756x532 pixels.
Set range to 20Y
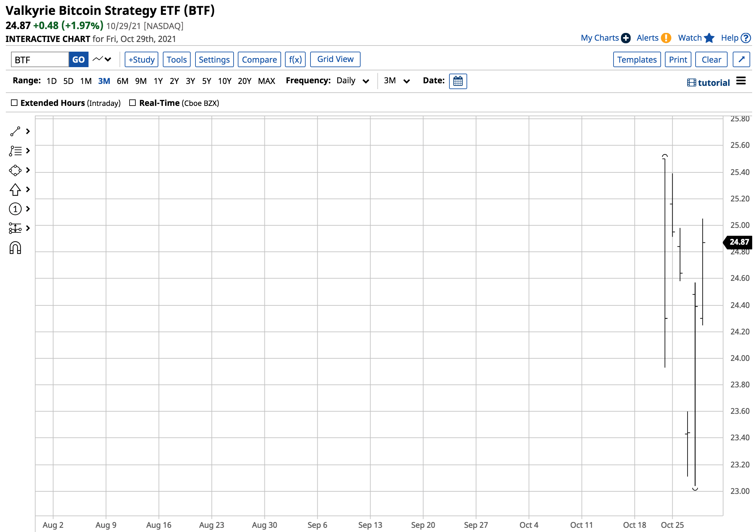point(244,81)
